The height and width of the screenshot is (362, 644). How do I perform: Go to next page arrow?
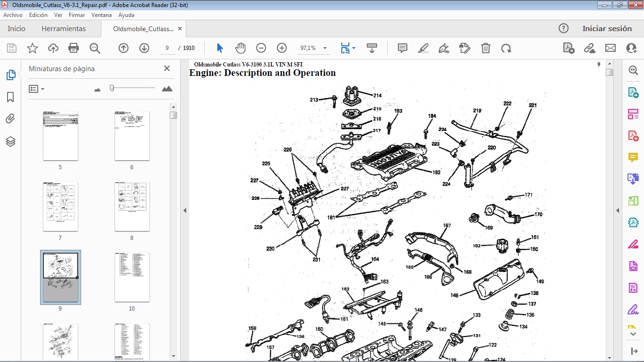pyautogui.click(x=144, y=48)
